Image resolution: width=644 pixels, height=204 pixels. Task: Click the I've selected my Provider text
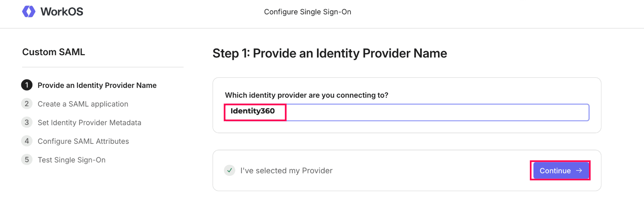286,171
